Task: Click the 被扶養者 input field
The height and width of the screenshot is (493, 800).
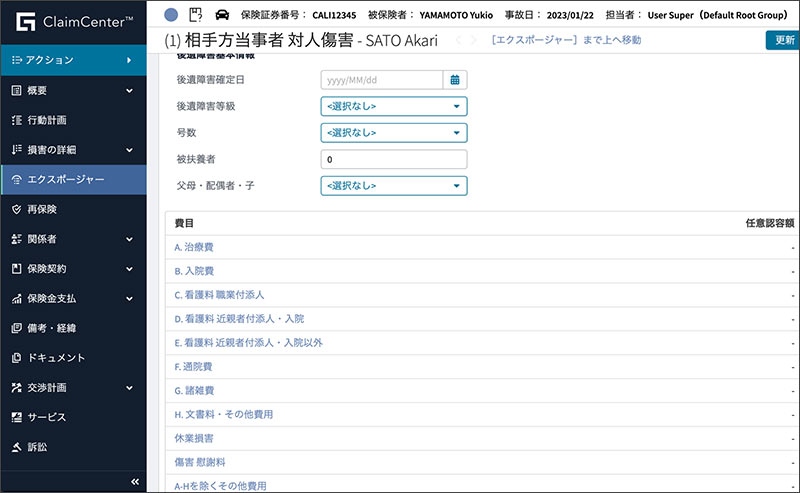Action: 394,159
